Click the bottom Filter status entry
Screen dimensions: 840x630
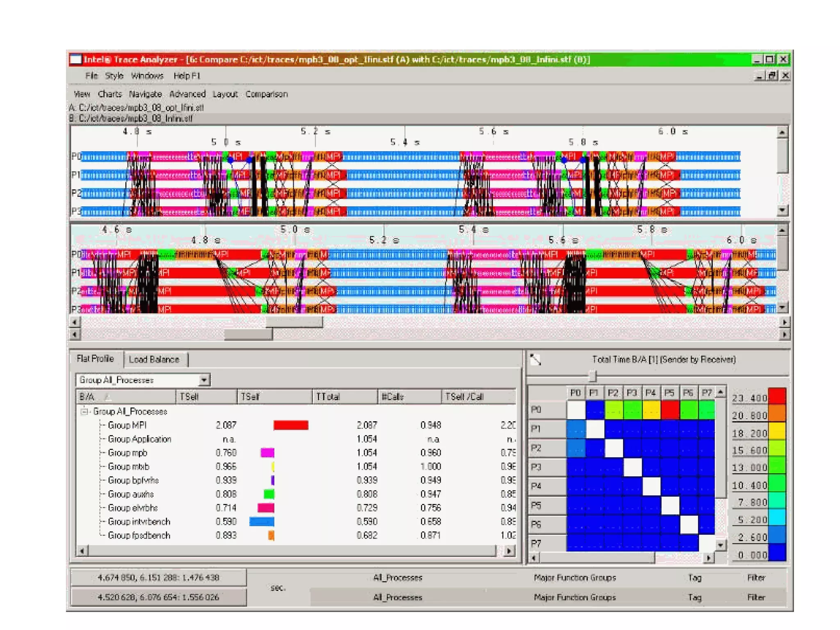756,597
